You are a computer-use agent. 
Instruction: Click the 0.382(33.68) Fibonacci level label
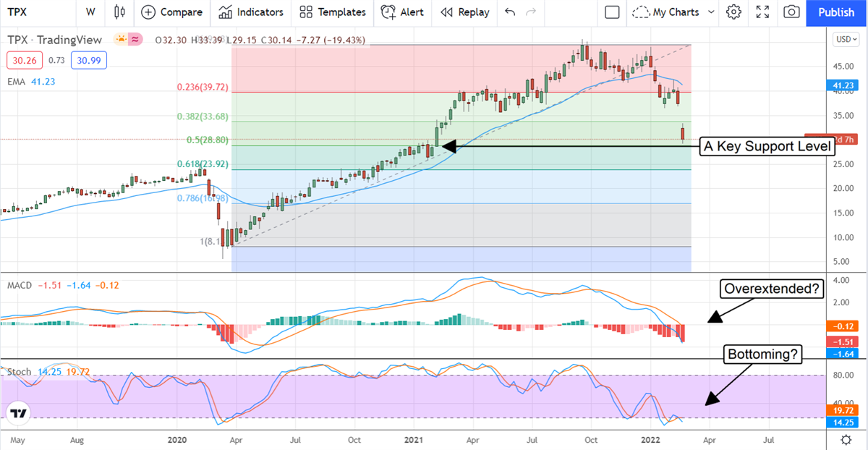point(203,116)
